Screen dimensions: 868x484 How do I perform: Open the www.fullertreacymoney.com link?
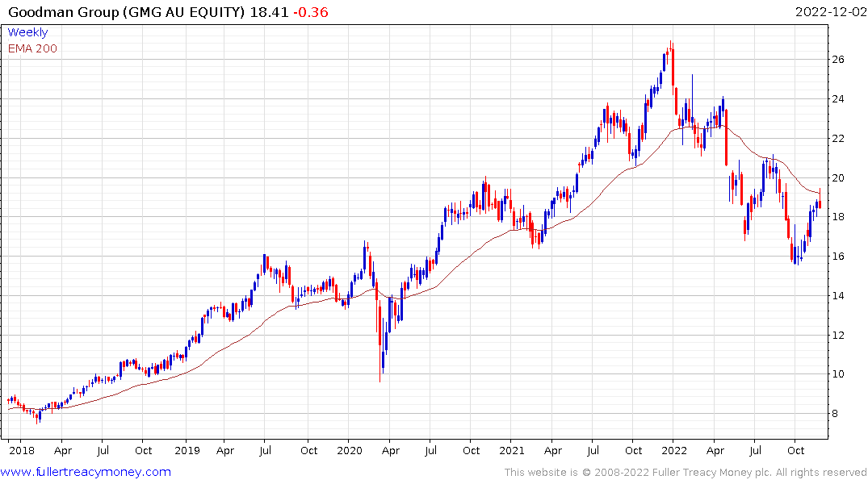tap(86, 472)
